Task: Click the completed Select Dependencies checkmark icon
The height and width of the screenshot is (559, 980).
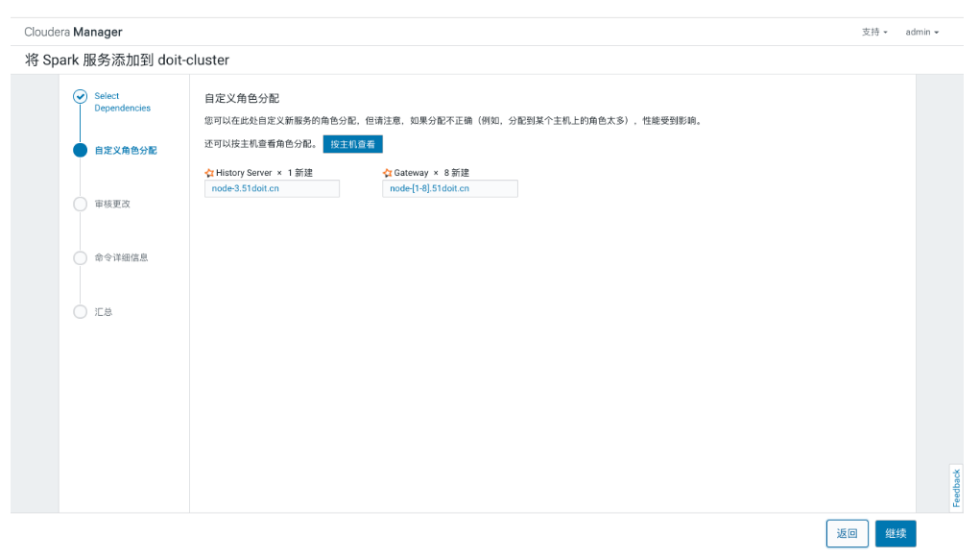Action: pyautogui.click(x=80, y=96)
